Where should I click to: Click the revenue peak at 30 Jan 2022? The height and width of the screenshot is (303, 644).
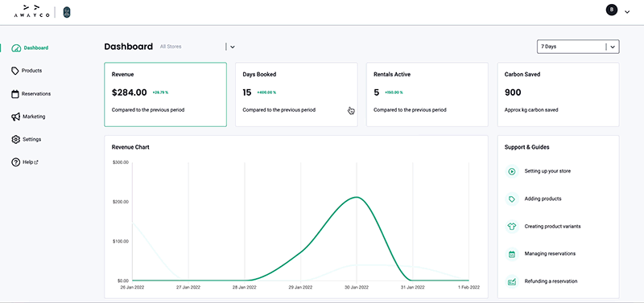357,197
